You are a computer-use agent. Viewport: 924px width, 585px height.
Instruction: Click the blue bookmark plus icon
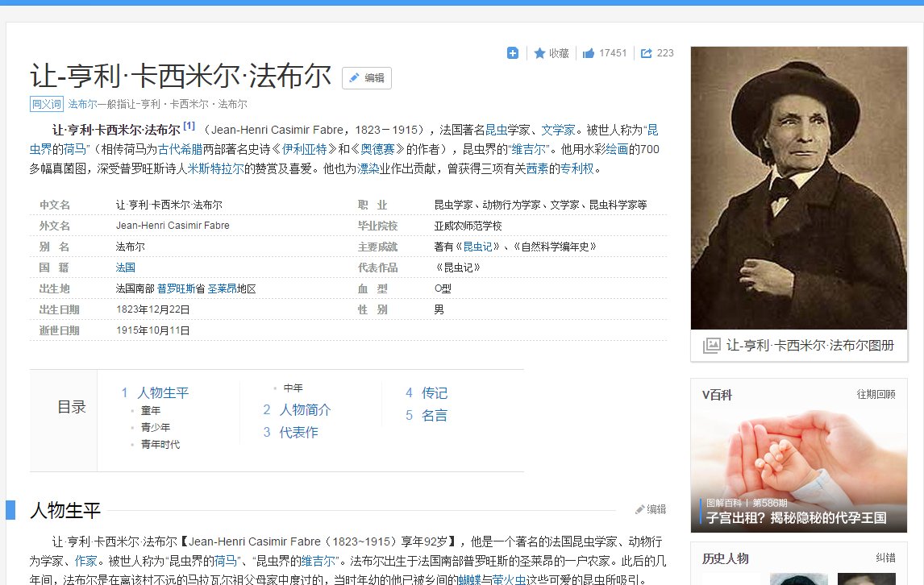click(x=513, y=53)
